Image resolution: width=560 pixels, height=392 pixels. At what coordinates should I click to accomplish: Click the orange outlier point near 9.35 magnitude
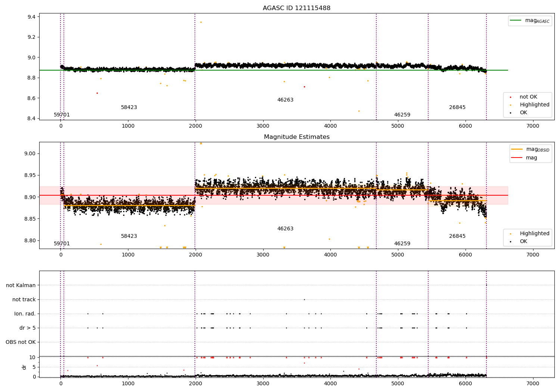click(x=201, y=22)
